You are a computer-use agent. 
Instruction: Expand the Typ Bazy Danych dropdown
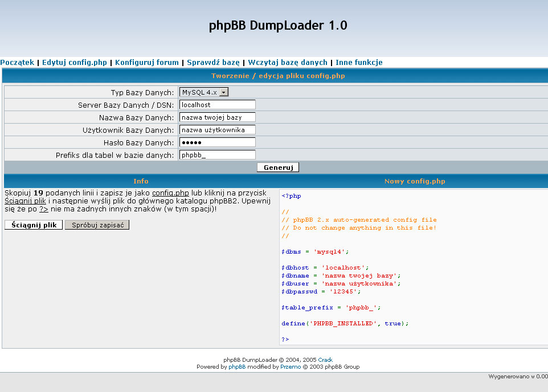click(204, 92)
